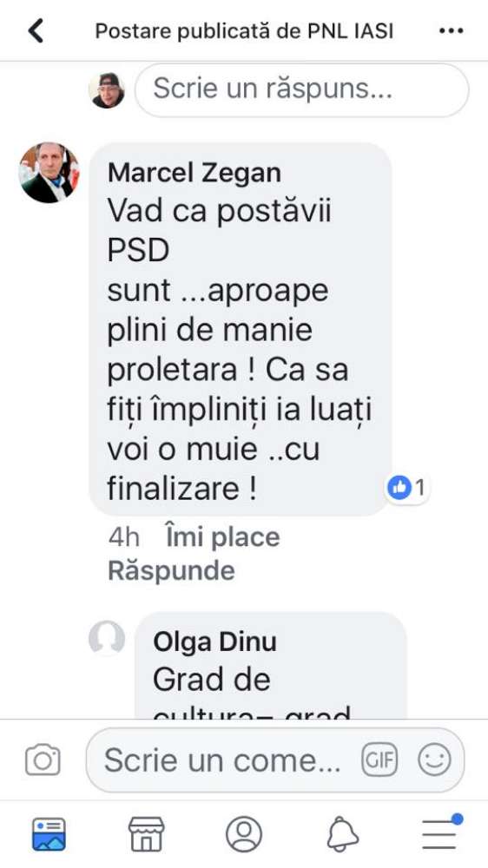Open the emoji smiley picker
Image resolution: width=488 pixels, height=868 pixels.
434,760
